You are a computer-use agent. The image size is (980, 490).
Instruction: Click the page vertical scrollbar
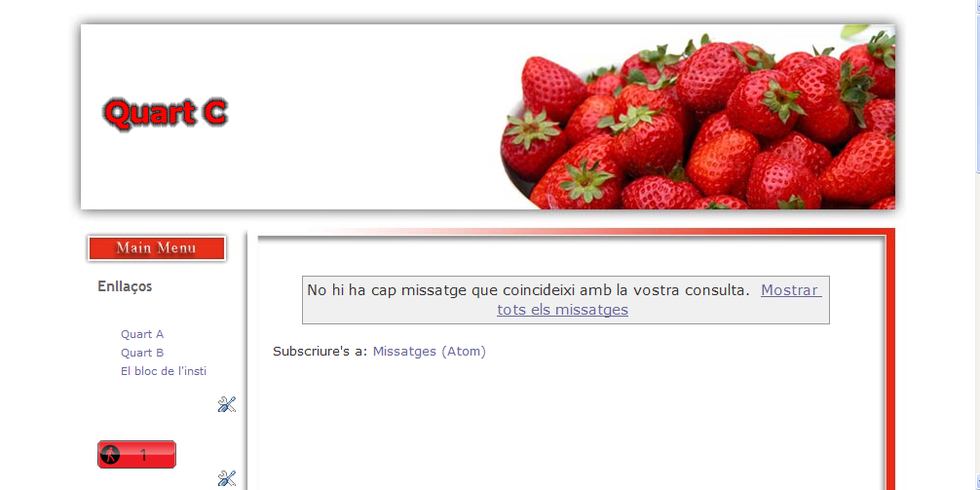[x=977, y=245]
